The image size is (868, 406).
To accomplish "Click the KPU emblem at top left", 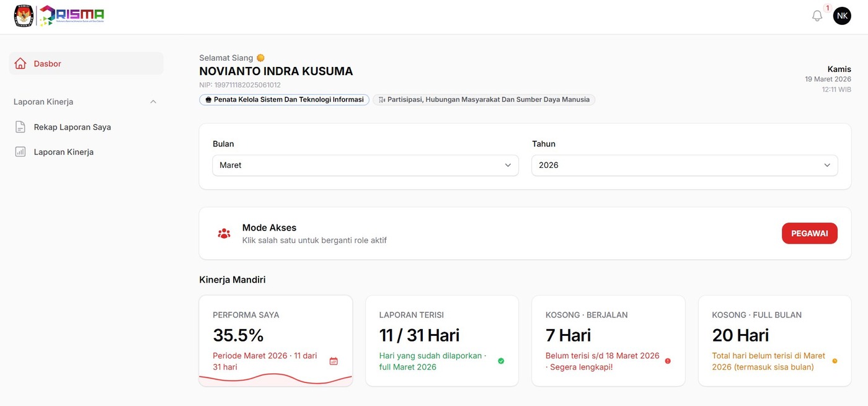I will tap(23, 15).
